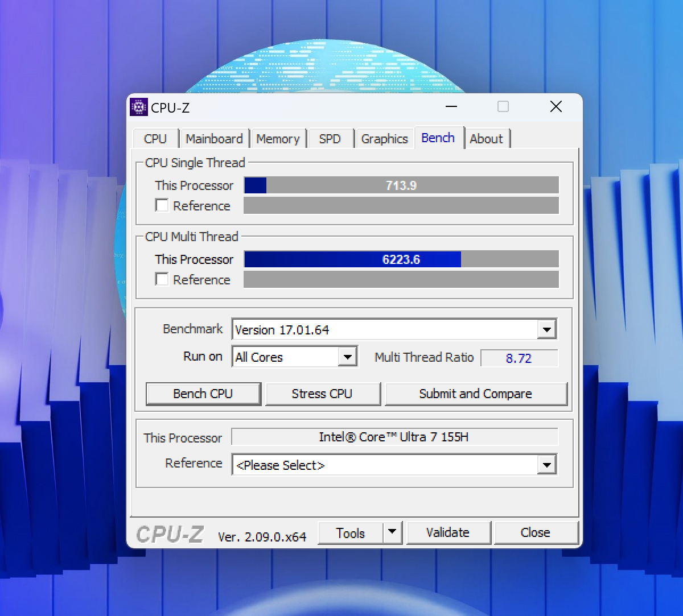Image resolution: width=683 pixels, height=616 pixels.
Task: Click the CPU-Z app icon in title bar
Action: pyautogui.click(x=138, y=107)
